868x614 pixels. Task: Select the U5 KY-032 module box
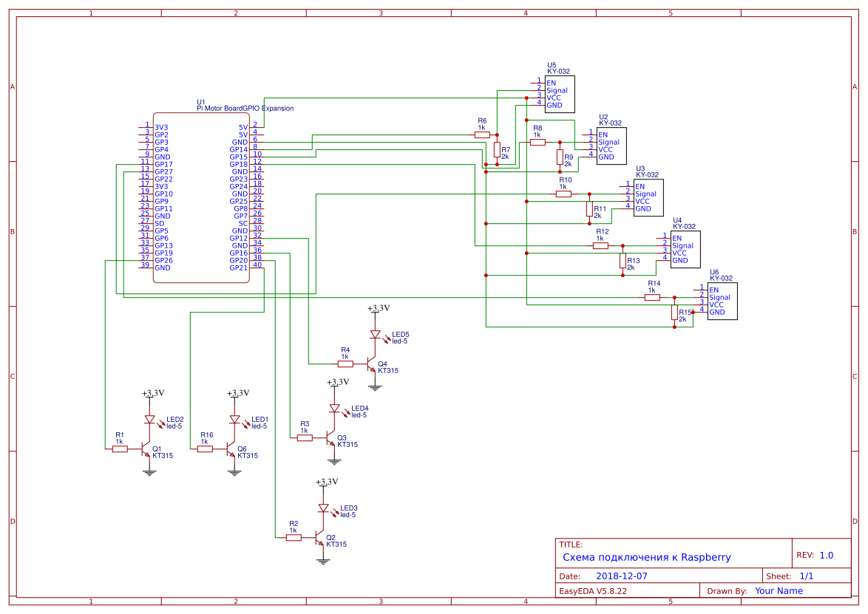tap(560, 94)
